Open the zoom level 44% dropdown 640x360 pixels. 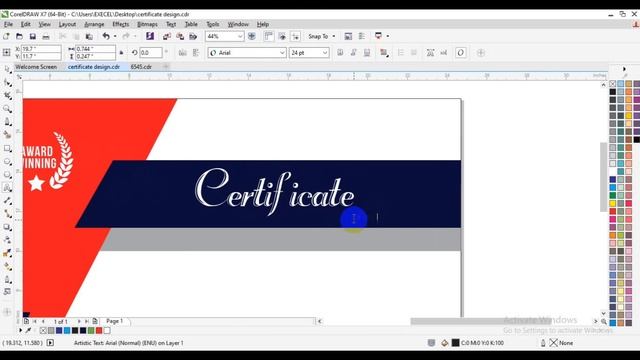click(x=240, y=36)
